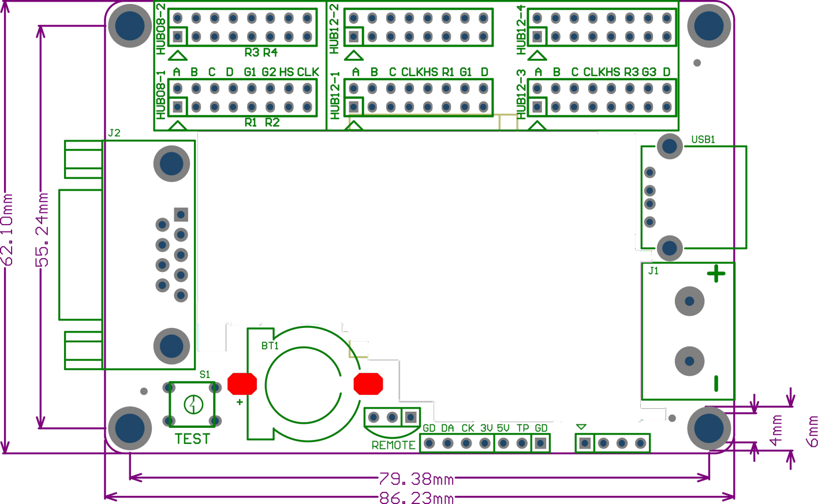The image size is (818, 504).
Task: Click the upper USB1 mounting hole
Action: 670,146
